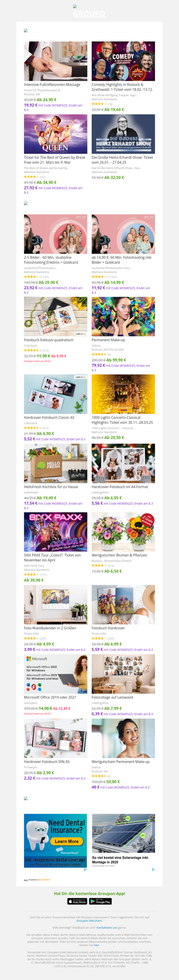Open the Microsoft Office 2019 deal image

[x=55, y=674]
